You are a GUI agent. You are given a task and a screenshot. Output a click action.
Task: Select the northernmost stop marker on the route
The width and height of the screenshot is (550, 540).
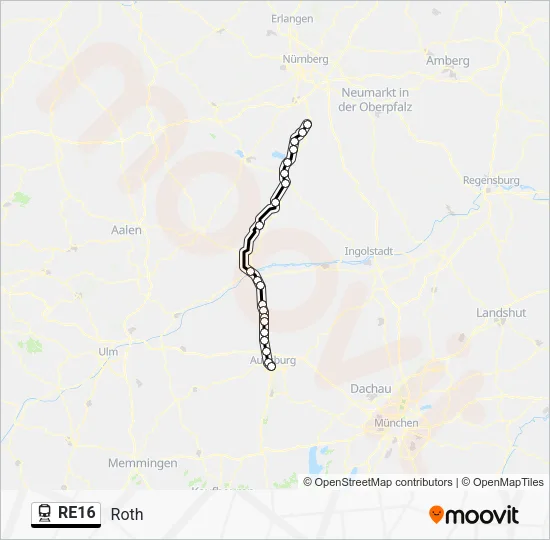pyautogui.click(x=307, y=124)
